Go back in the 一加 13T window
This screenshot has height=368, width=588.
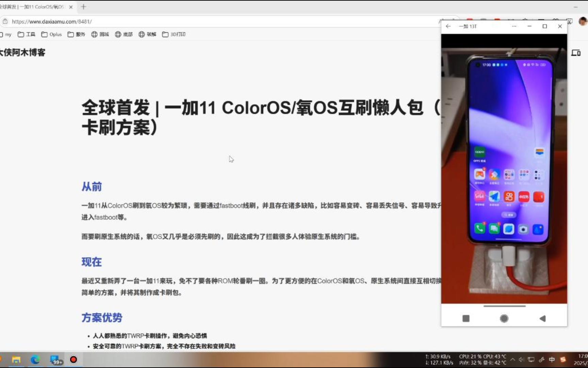448,26
